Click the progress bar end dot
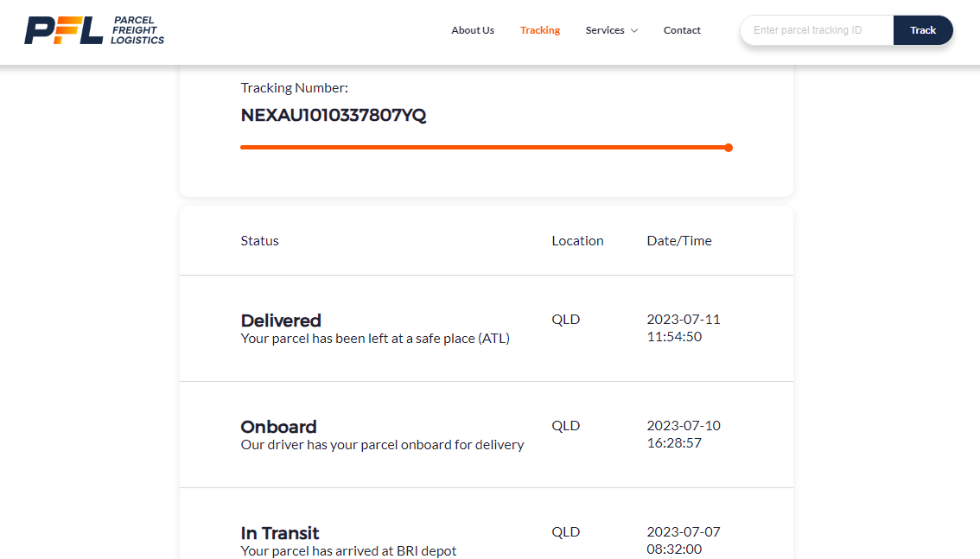Screen dimensions: 980x559 (729, 148)
